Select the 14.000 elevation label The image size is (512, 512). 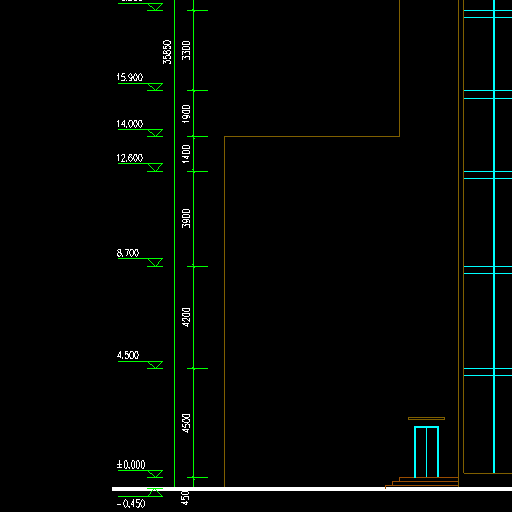point(130,124)
